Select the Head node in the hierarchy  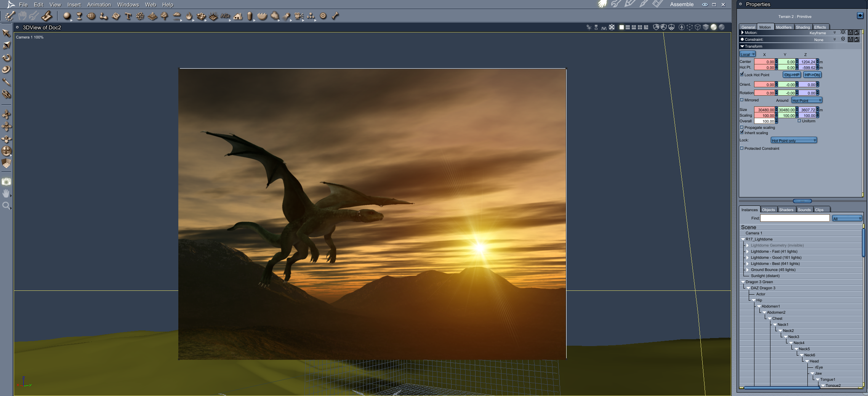pos(814,361)
